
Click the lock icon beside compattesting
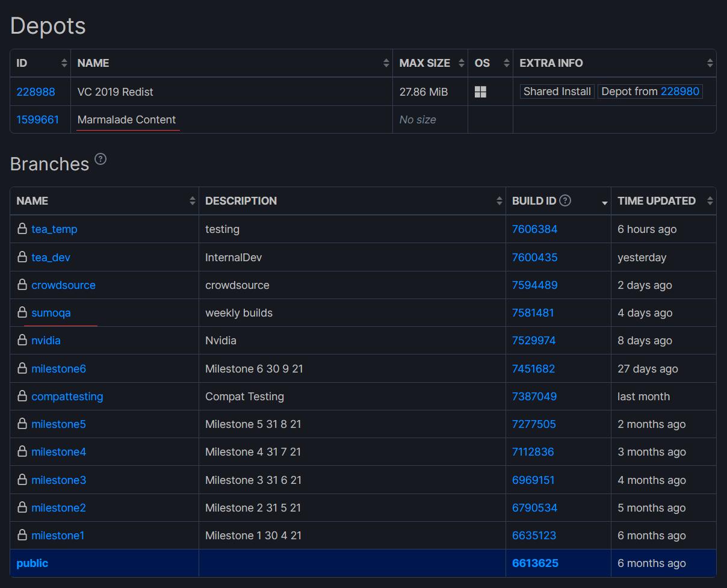pos(22,396)
